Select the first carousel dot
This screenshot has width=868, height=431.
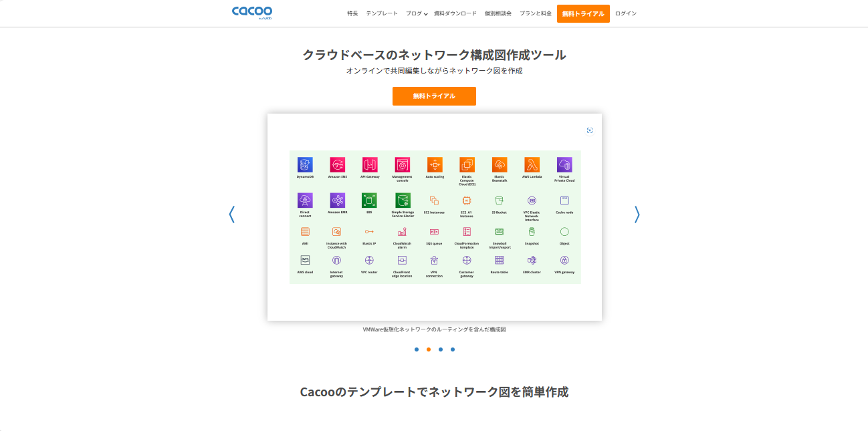[x=417, y=349]
